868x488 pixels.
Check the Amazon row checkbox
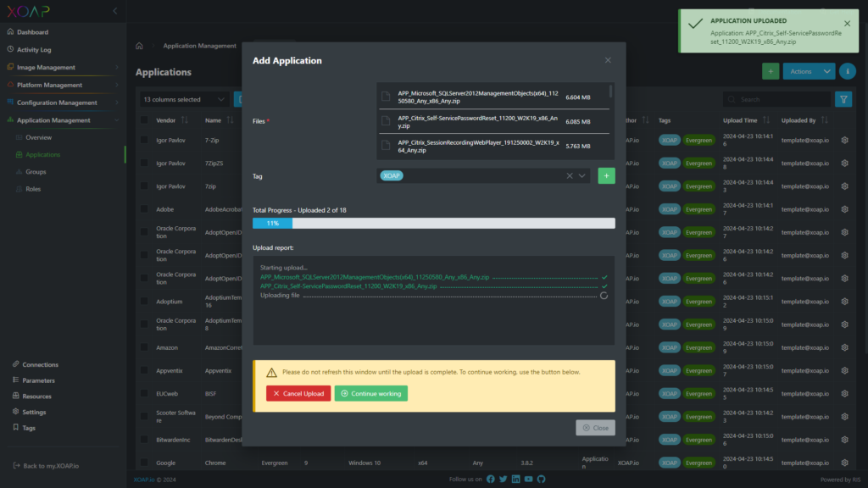click(144, 347)
